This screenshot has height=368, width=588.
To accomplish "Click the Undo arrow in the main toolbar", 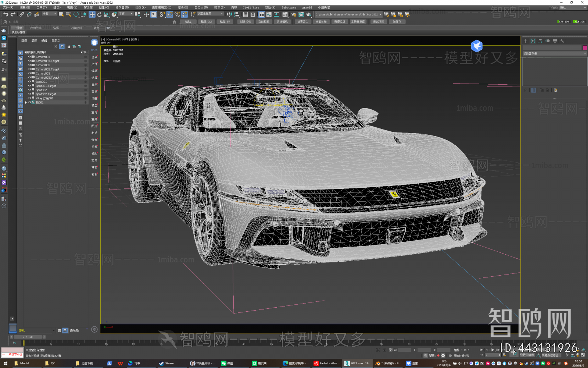I will pos(6,14).
